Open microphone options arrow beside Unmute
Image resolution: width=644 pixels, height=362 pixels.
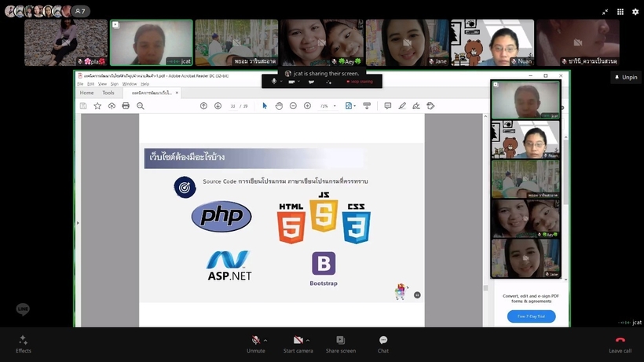(x=265, y=340)
